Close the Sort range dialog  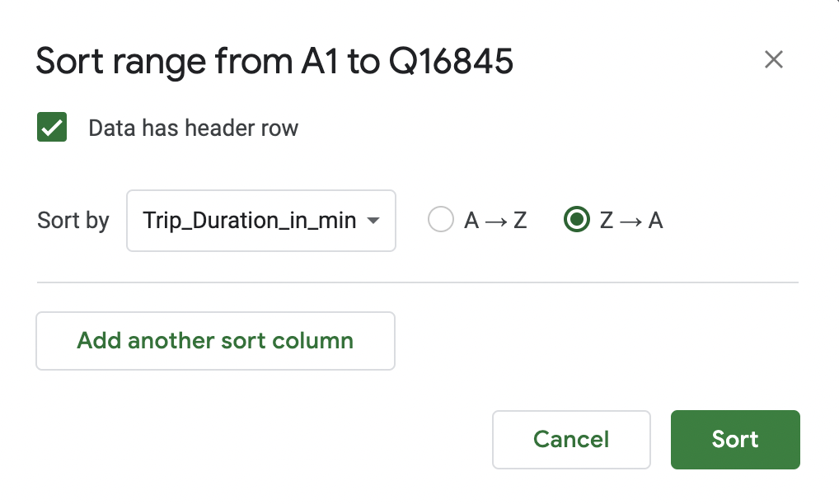coord(773,60)
